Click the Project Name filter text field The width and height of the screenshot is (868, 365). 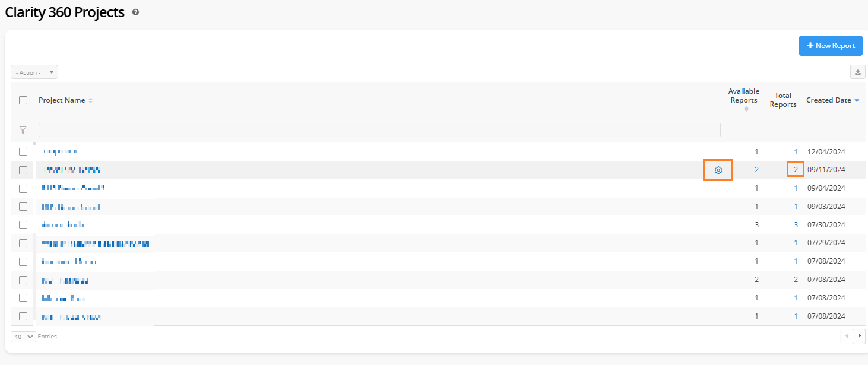tap(379, 130)
